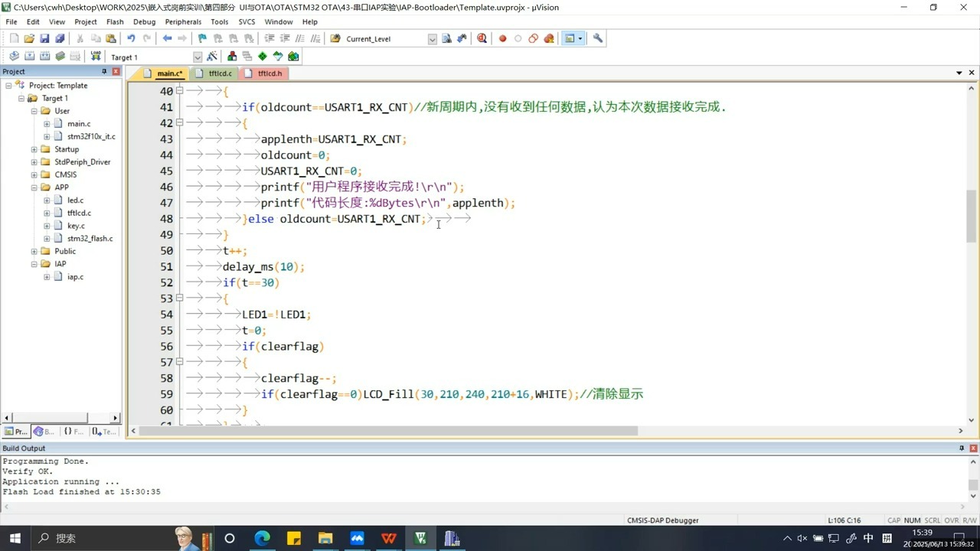This screenshot has height=551, width=980.
Task: Open the Books panel tab
Action: point(44,432)
